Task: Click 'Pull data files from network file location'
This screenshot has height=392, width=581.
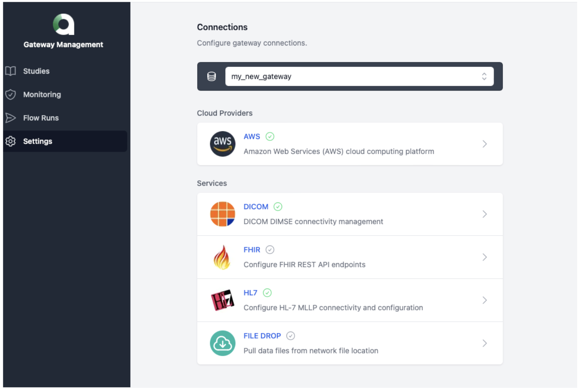Action: point(311,351)
